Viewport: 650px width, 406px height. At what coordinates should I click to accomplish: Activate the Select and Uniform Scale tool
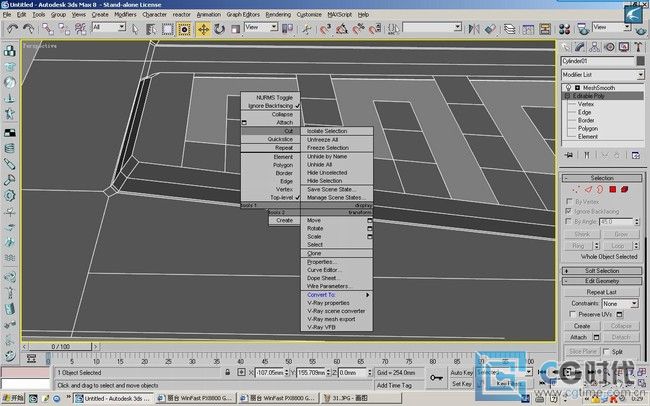click(235, 29)
